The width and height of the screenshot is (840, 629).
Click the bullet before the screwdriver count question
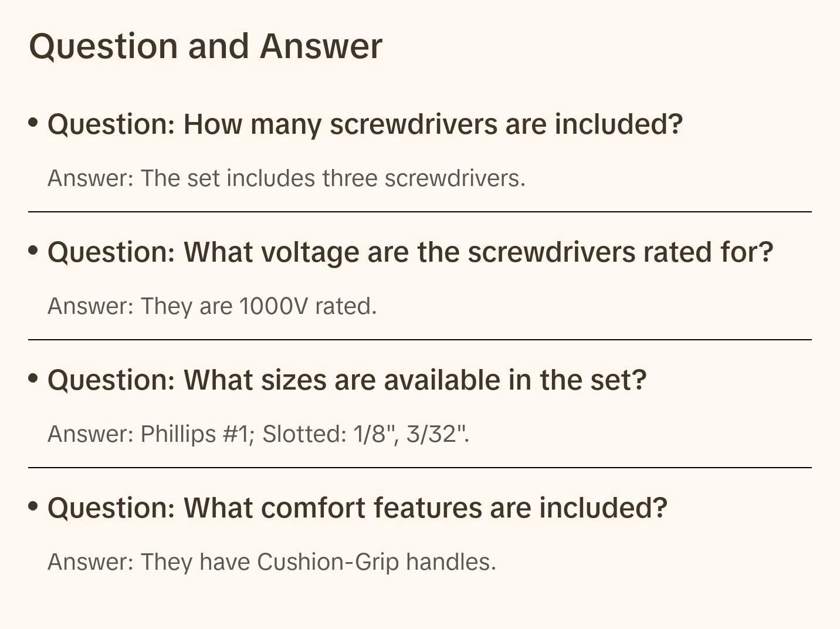pos(33,123)
